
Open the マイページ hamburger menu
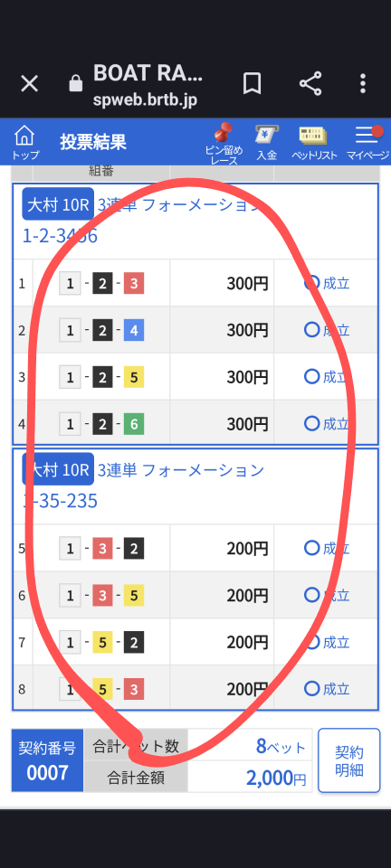[x=367, y=143]
